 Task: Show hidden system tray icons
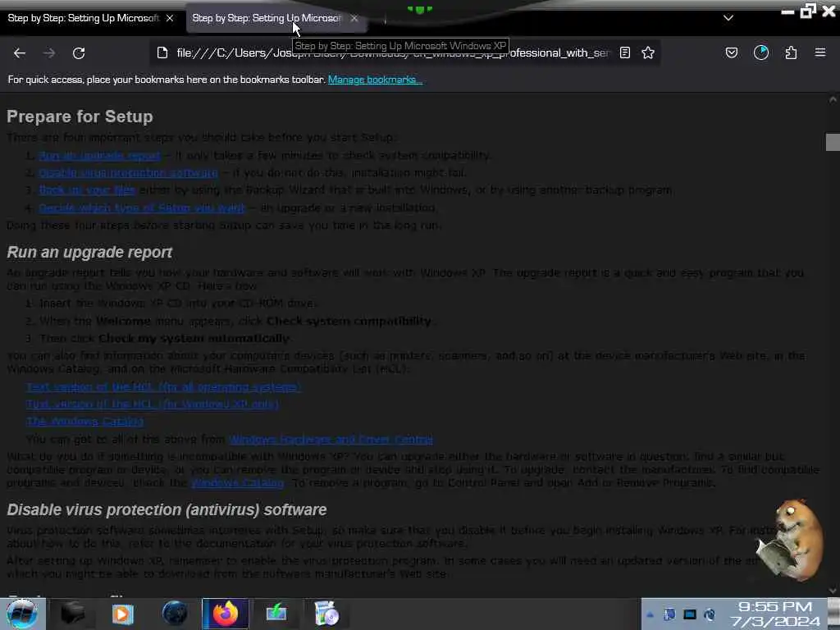(650, 614)
